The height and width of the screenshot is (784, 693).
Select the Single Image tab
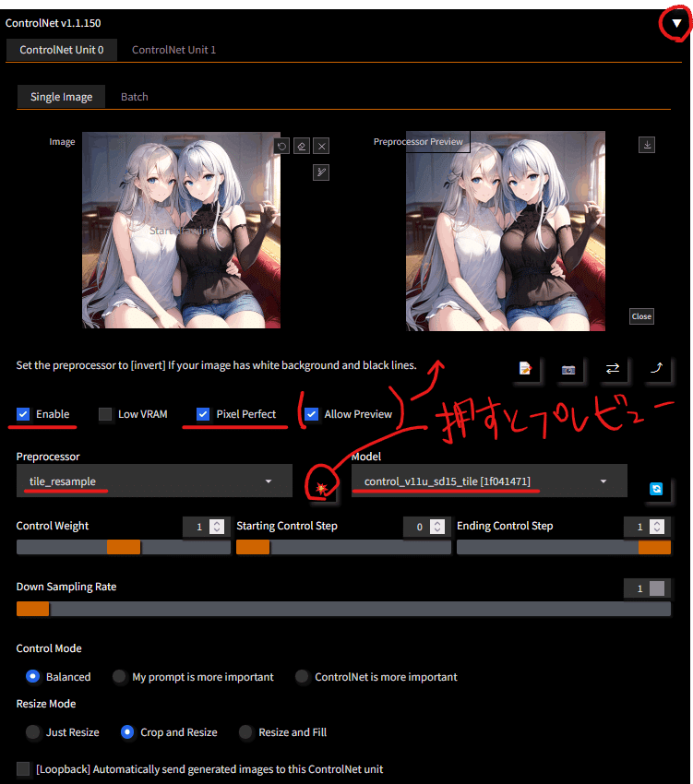click(x=61, y=97)
